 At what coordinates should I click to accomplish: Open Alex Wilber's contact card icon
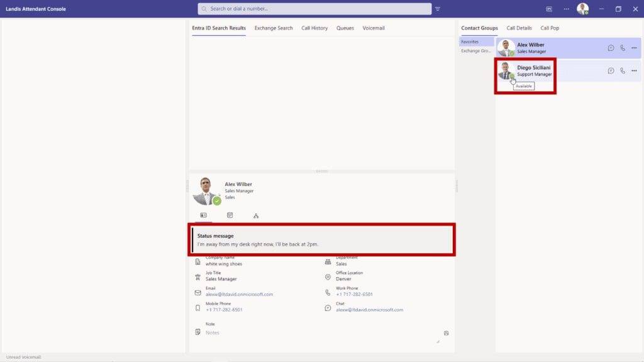point(204,214)
